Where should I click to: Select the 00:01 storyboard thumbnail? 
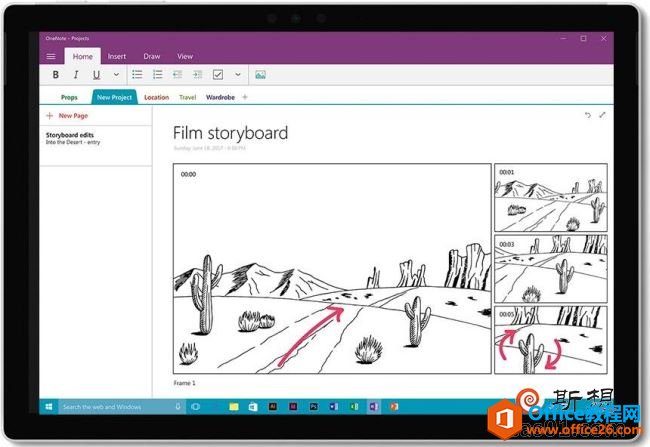pyautogui.click(x=551, y=197)
